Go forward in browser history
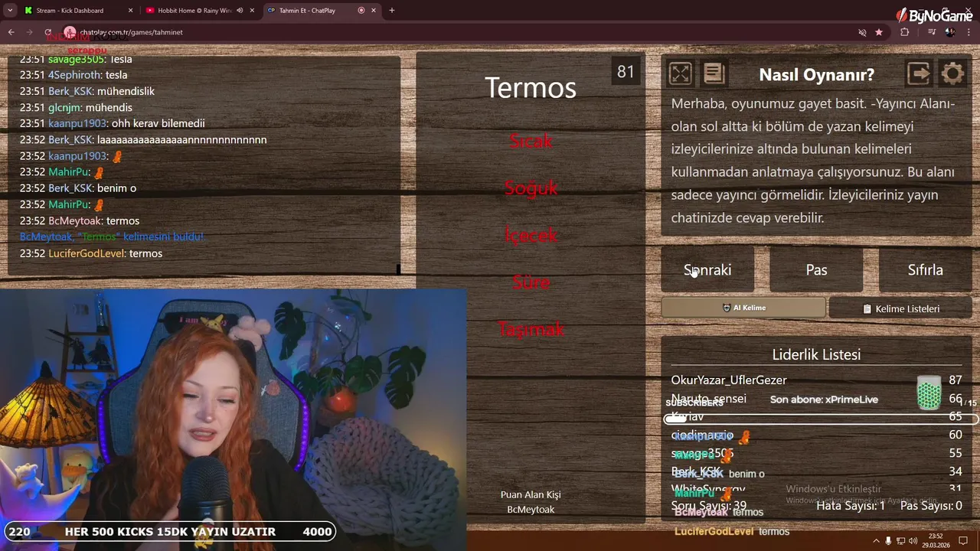This screenshot has height=551, width=980. point(29,32)
